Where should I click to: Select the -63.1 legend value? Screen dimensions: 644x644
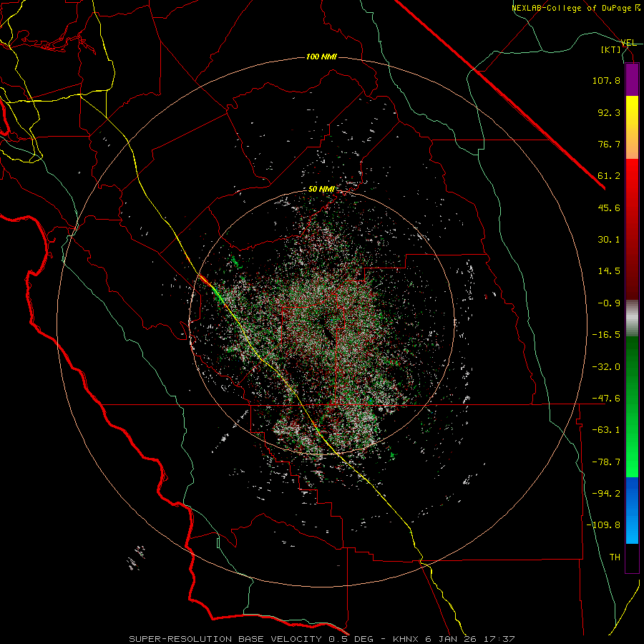coord(606,430)
